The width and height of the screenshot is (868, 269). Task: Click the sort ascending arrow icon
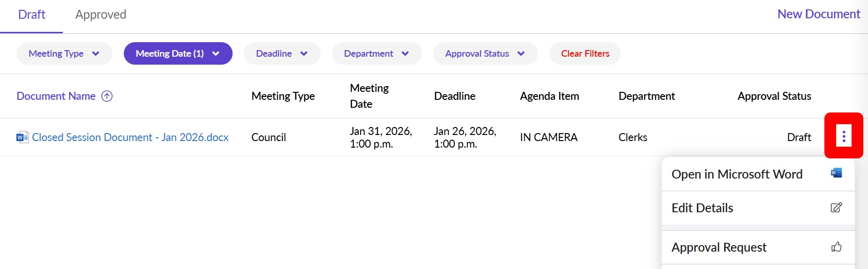click(107, 96)
